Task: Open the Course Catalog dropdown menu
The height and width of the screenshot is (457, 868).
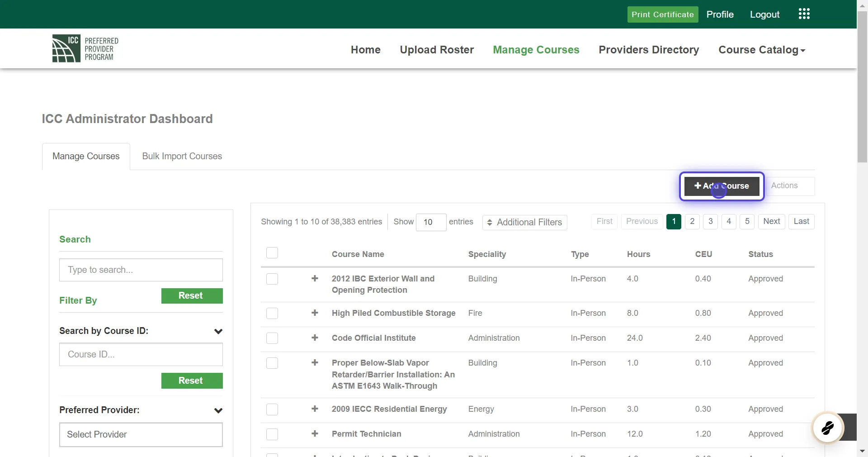Action: [x=762, y=50]
